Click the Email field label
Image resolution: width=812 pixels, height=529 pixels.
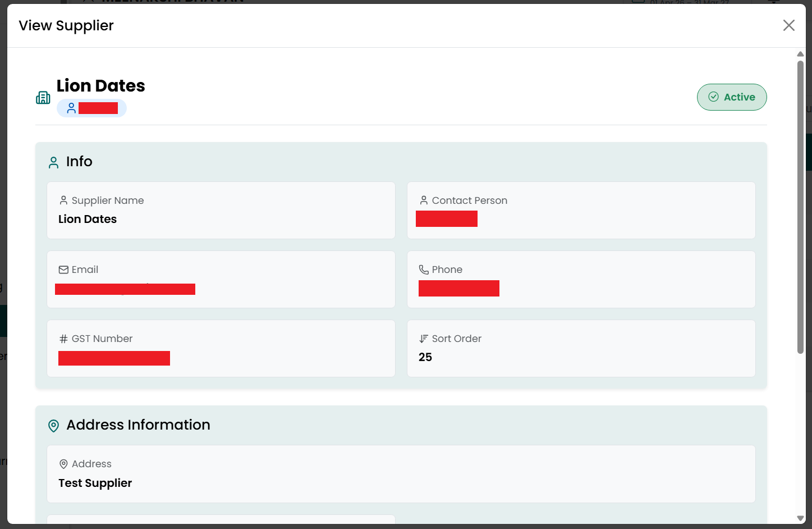pos(85,270)
